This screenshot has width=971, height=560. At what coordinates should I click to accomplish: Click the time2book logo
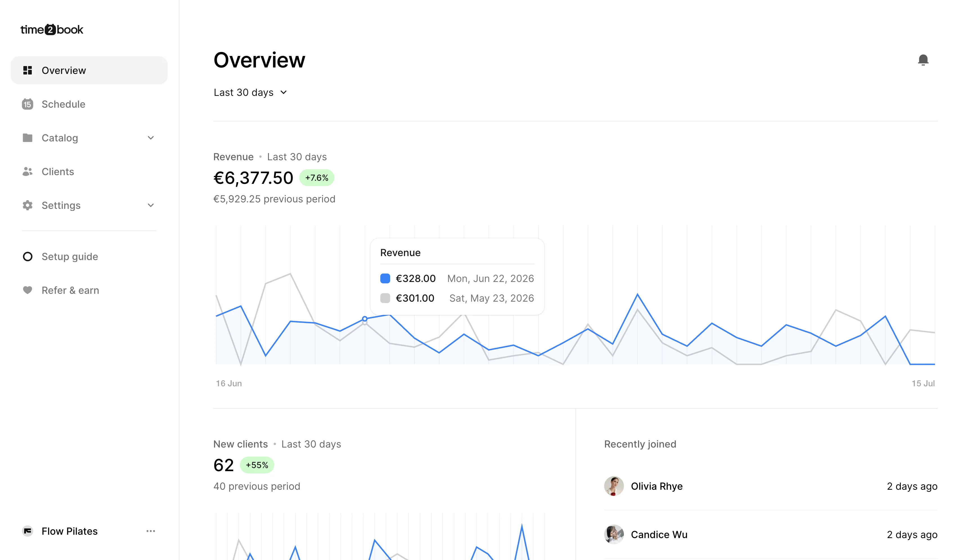[51, 30]
